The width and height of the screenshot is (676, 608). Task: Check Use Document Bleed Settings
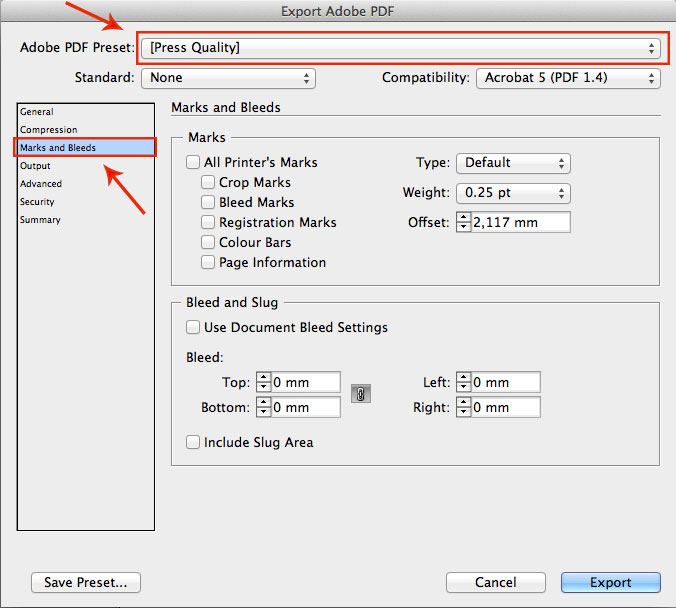coord(193,327)
